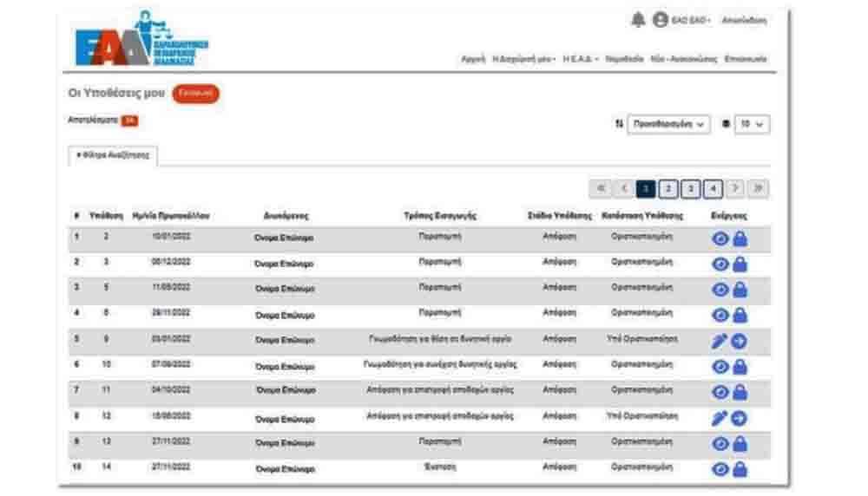The height and width of the screenshot is (496, 868).
Task: Jump to last page with double-arrow button
Action: coord(758,188)
